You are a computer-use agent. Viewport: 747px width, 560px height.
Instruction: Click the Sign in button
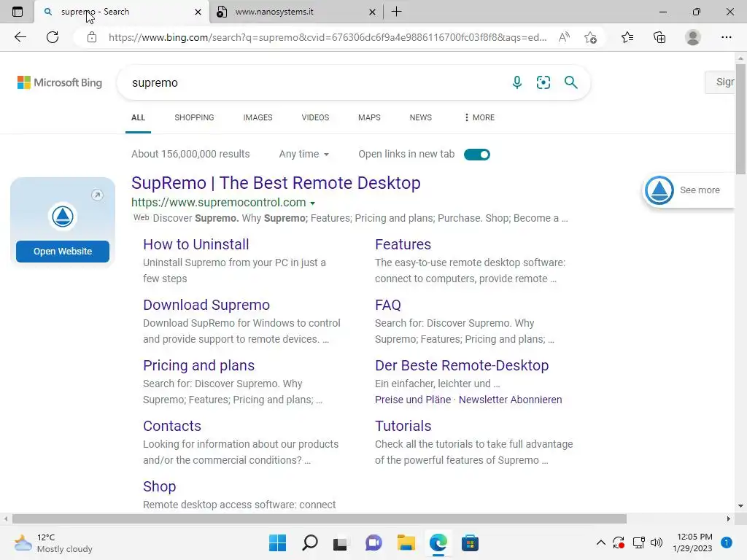[x=720, y=82]
